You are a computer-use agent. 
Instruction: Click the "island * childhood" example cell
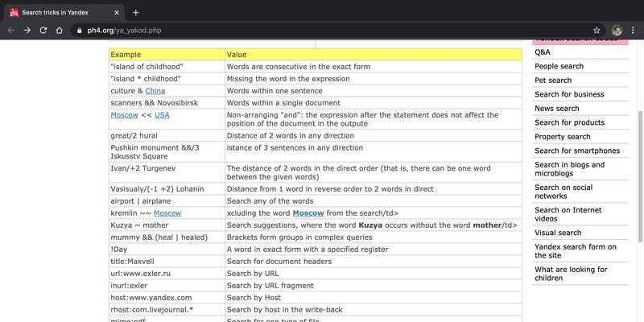(x=167, y=78)
